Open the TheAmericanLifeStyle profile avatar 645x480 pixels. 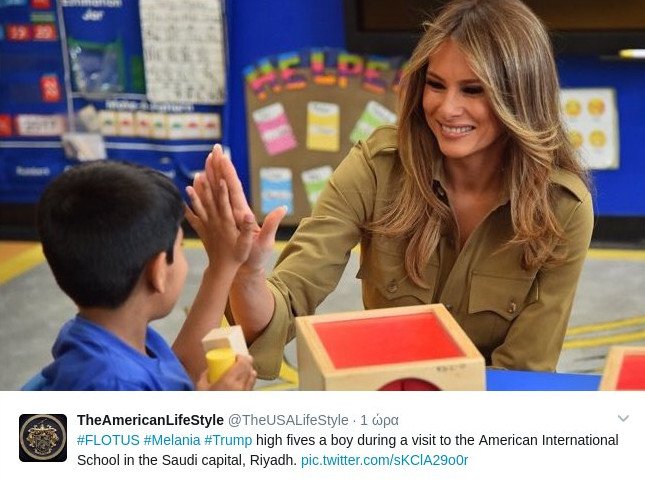pos(43,438)
